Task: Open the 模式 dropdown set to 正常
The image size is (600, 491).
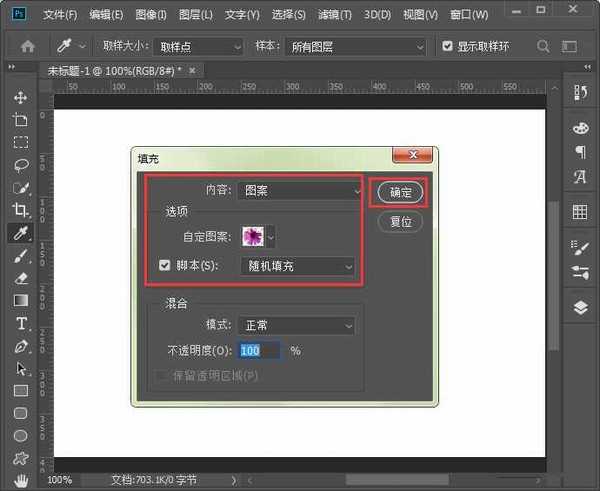Action: [x=297, y=325]
